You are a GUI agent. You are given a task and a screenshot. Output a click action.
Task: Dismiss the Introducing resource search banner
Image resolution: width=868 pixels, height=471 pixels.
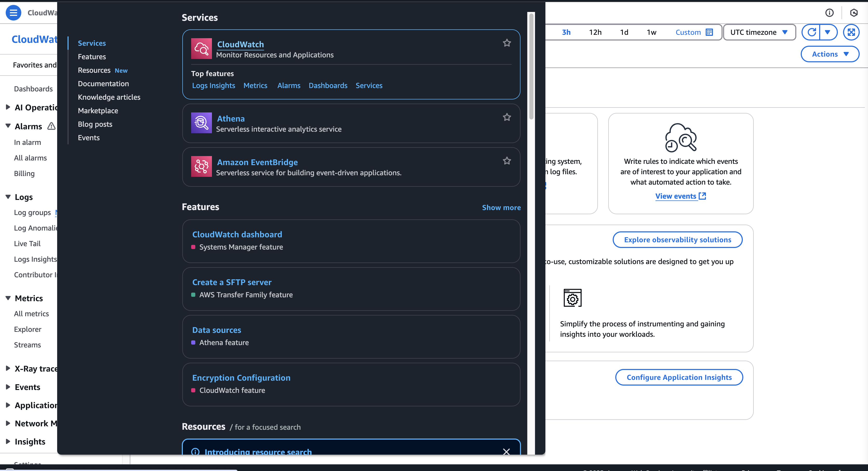506,452
